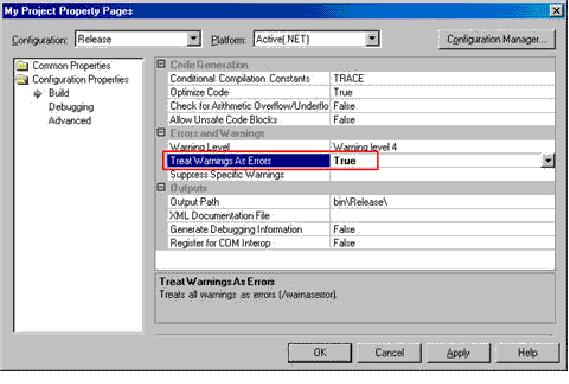Select Check for Arithmetic Overflow/Underflow property
Screen dimensions: 569x384
(x=249, y=106)
